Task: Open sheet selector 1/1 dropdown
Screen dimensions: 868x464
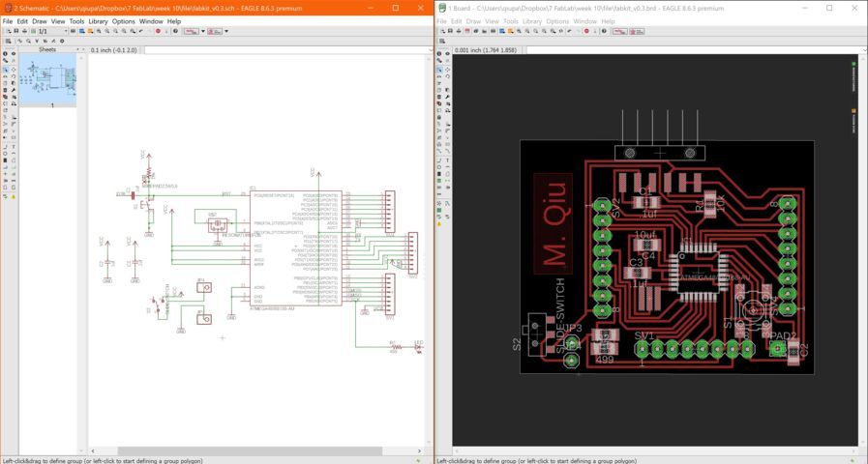Action: click(x=53, y=32)
